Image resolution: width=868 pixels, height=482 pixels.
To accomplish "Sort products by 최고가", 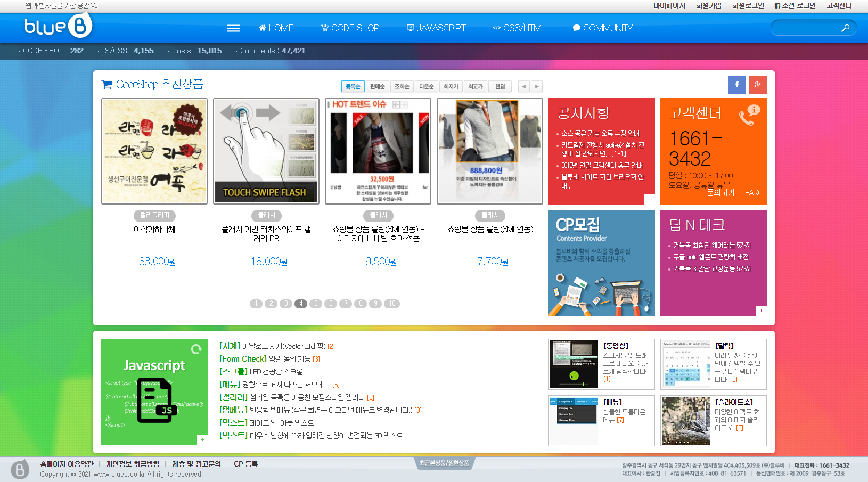I will tap(476, 86).
